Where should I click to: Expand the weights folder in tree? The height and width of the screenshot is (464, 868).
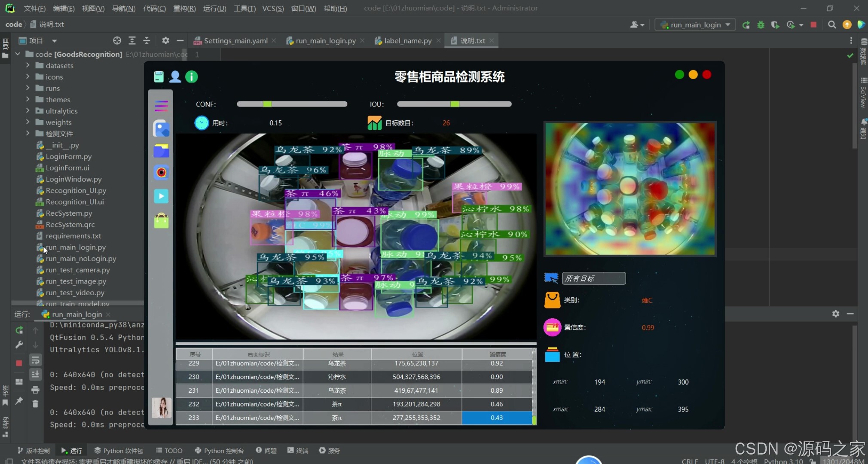(28, 122)
